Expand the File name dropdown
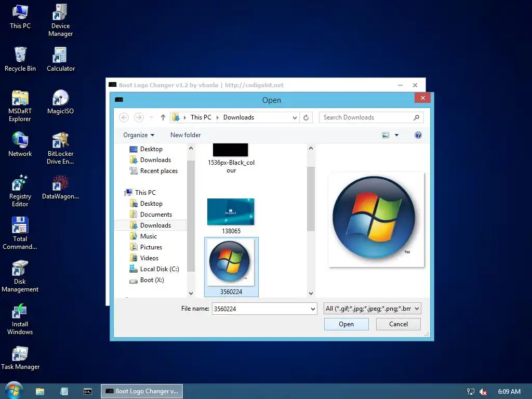The width and height of the screenshot is (532, 399). tap(312, 309)
